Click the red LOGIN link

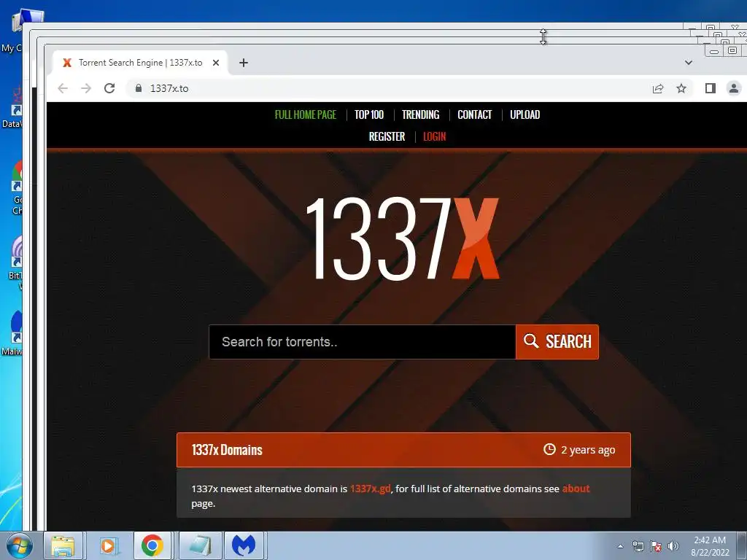435,136
